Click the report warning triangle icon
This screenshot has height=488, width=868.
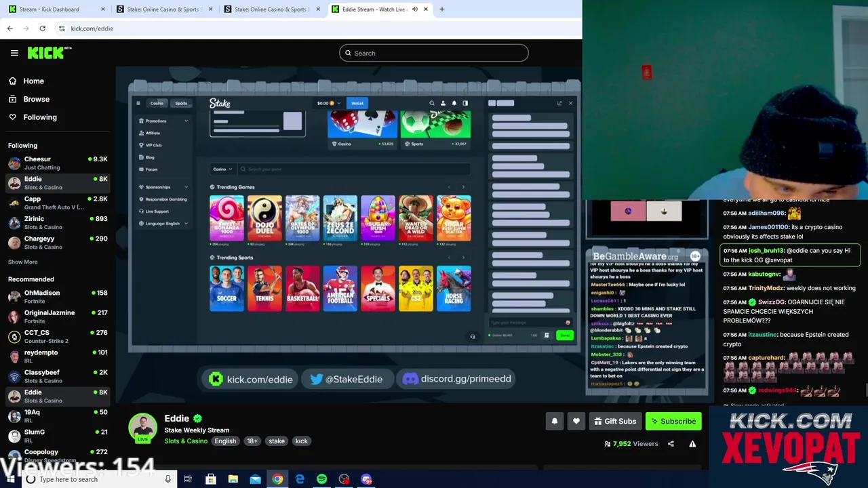(692, 444)
